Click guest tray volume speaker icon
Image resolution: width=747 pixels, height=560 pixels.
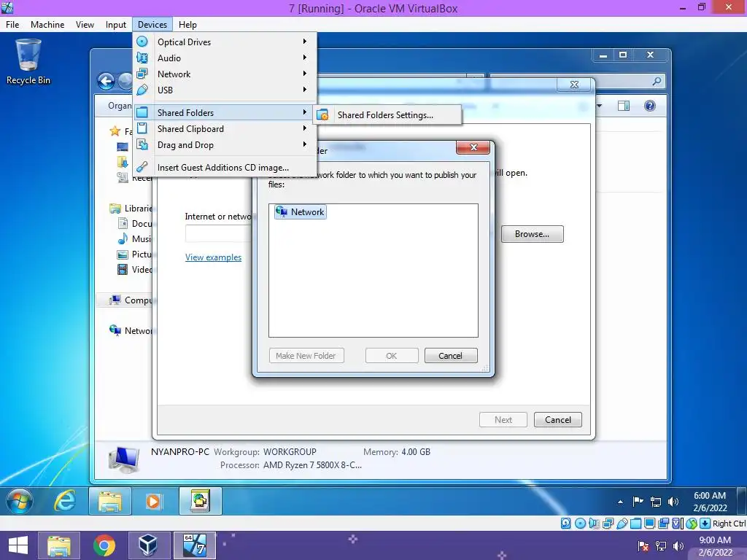[x=673, y=502]
